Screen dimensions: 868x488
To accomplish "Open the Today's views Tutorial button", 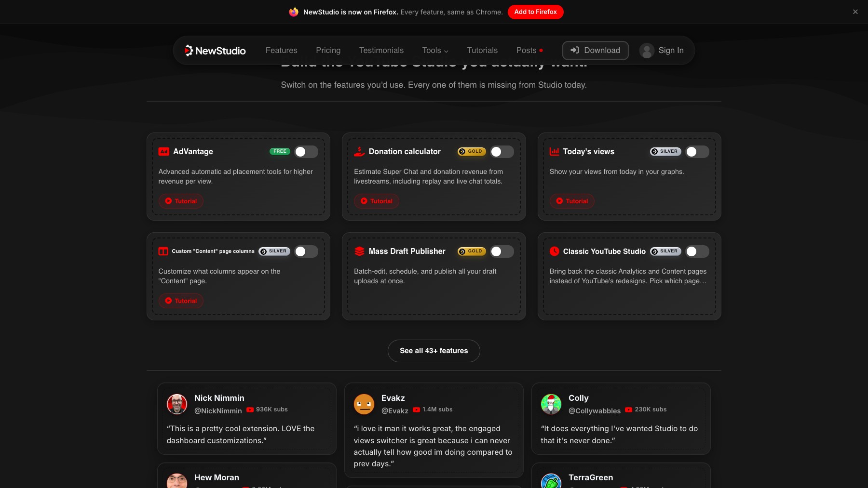I will coord(572,201).
